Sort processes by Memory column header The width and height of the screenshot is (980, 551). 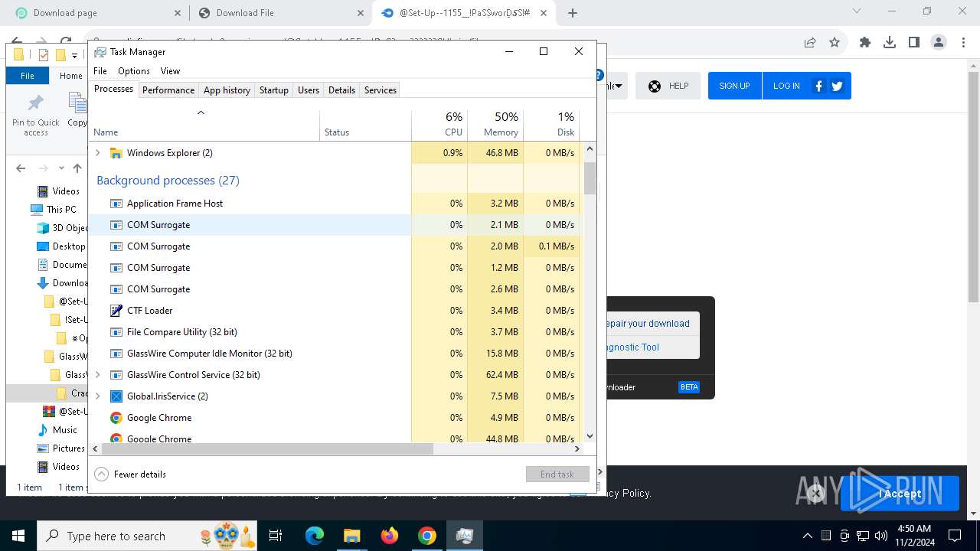(x=495, y=125)
